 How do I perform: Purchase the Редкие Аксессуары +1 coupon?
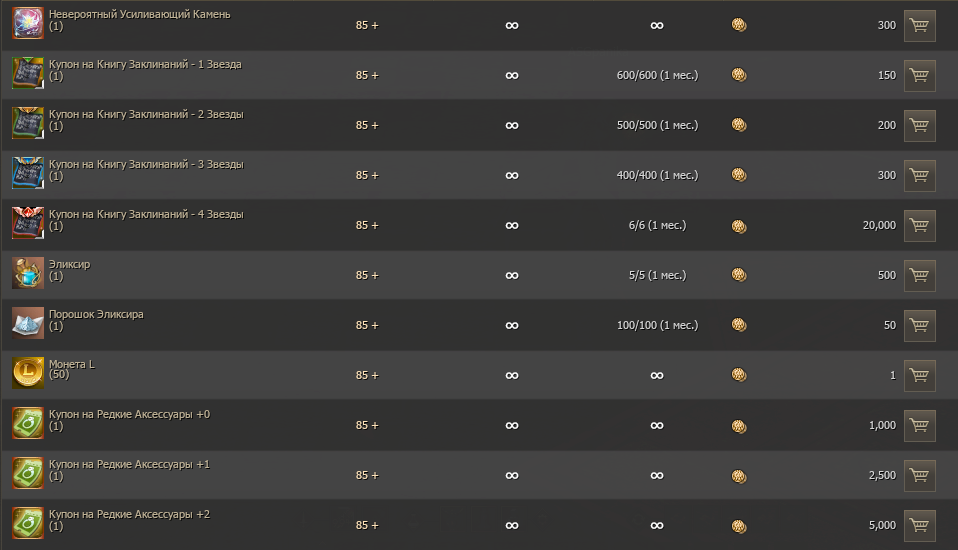pos(919,476)
